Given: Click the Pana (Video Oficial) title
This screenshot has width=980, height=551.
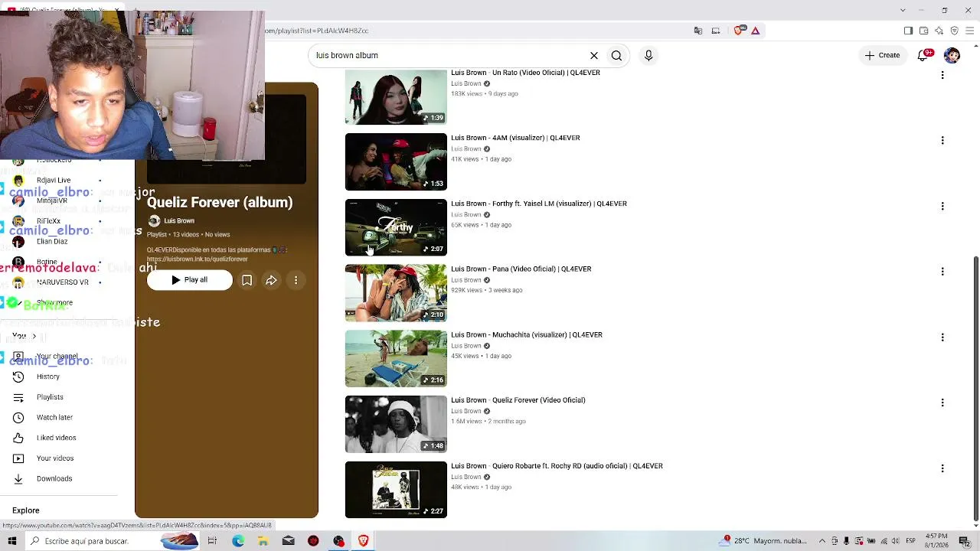Looking at the screenshot, I should (x=521, y=269).
